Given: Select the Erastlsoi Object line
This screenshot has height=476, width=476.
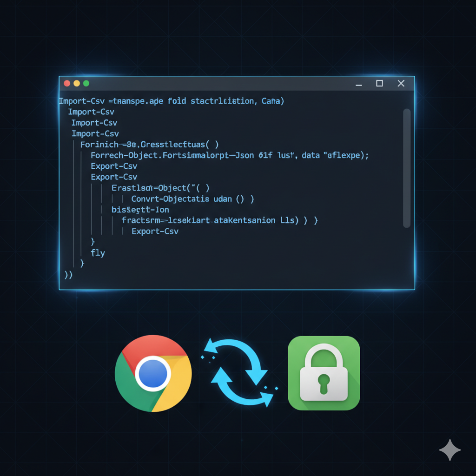Looking at the screenshot, I should click(160, 188).
